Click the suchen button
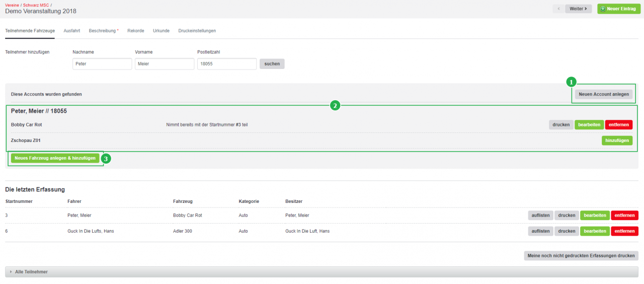This screenshot has width=644, height=284. click(x=272, y=64)
